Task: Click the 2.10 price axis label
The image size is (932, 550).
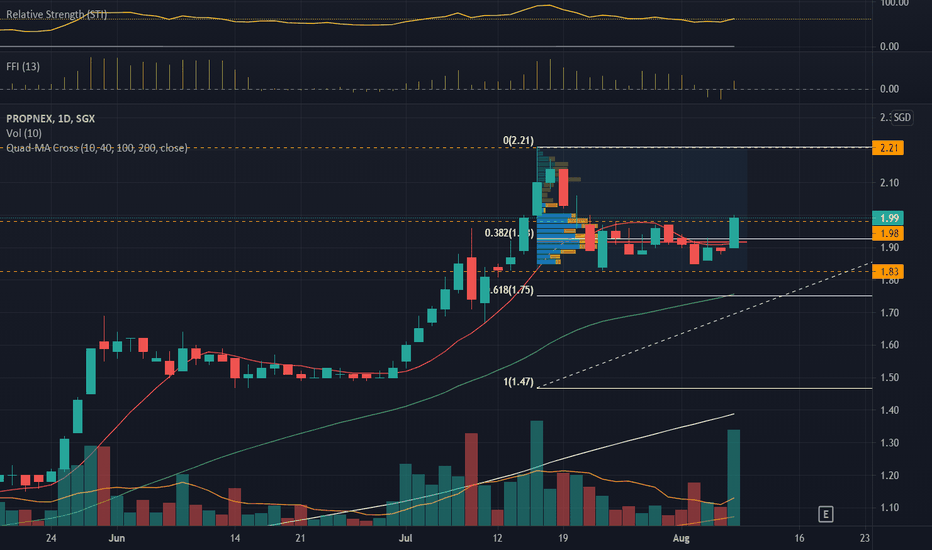Action: 889,183
